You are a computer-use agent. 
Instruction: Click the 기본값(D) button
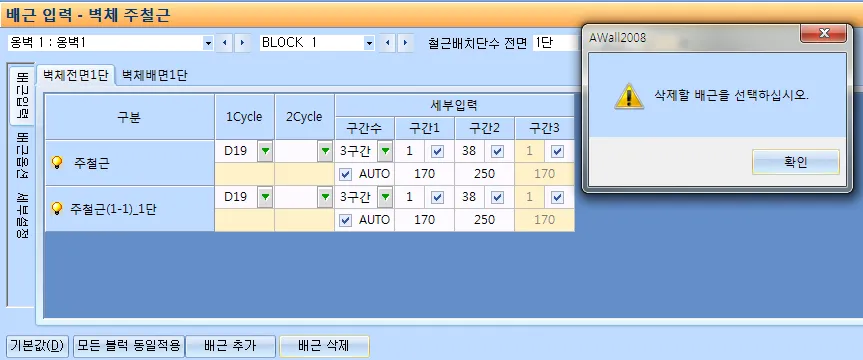click(x=38, y=346)
